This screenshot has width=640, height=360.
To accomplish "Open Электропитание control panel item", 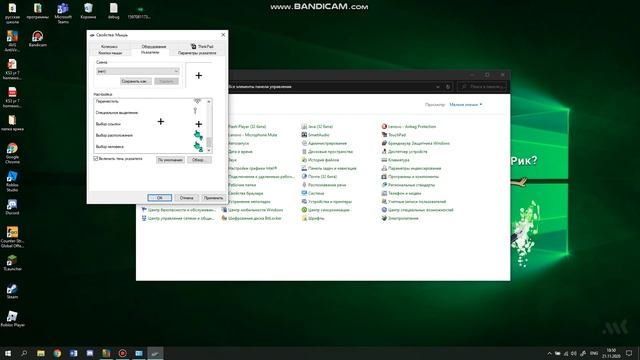I will [x=400, y=218].
